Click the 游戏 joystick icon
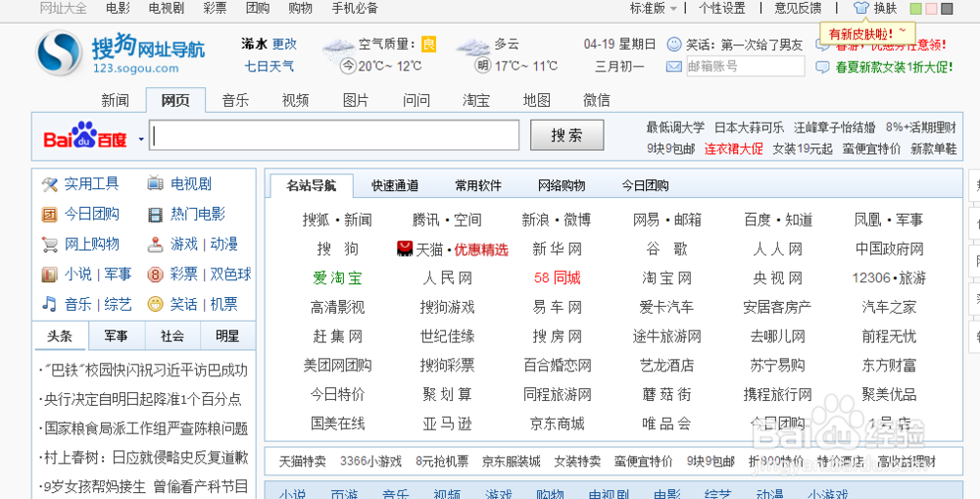The height and width of the screenshot is (499, 980). pos(155,244)
